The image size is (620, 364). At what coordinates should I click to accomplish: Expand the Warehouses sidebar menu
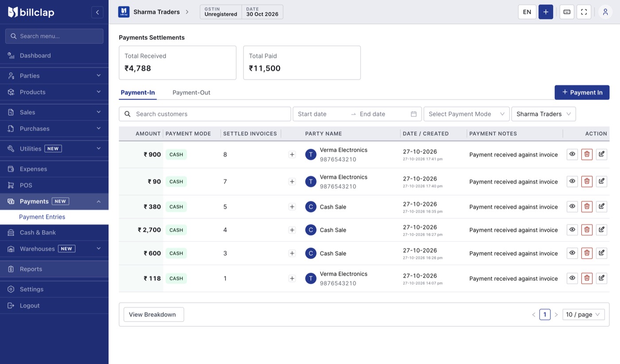point(54,249)
